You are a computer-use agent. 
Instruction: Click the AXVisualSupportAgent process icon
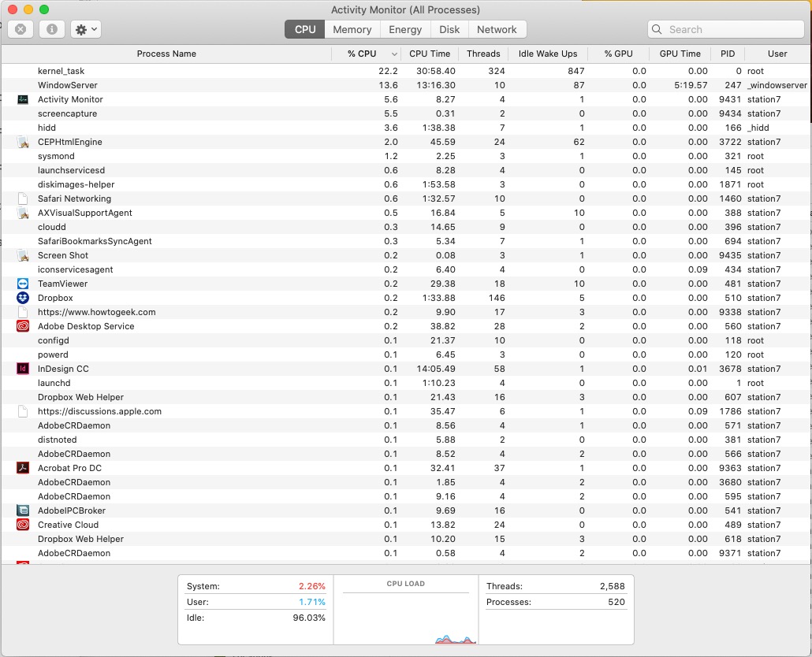(x=23, y=213)
